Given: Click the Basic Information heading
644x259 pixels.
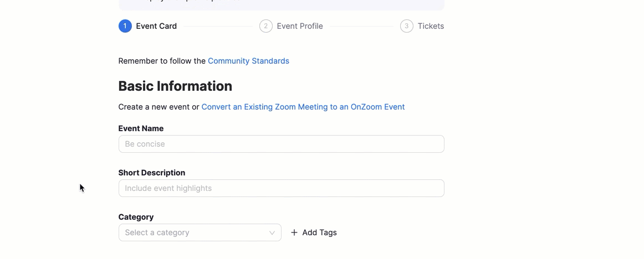Looking at the screenshot, I should [x=175, y=86].
